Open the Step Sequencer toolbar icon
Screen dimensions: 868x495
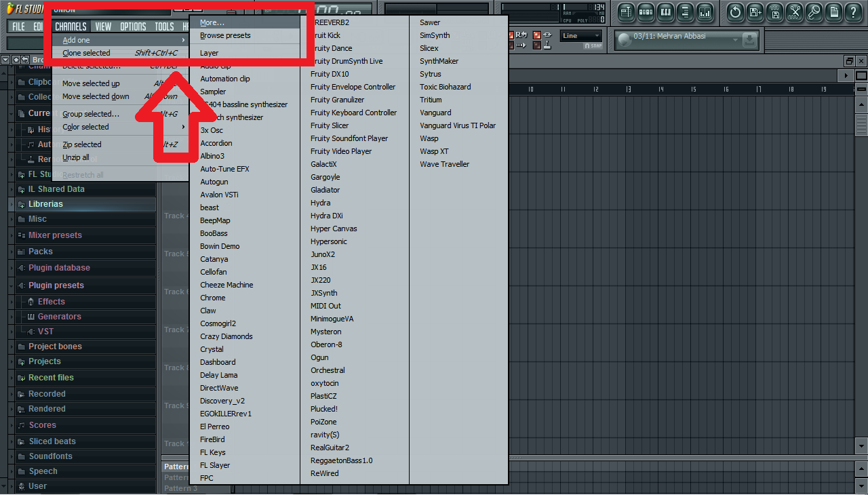[x=646, y=12]
